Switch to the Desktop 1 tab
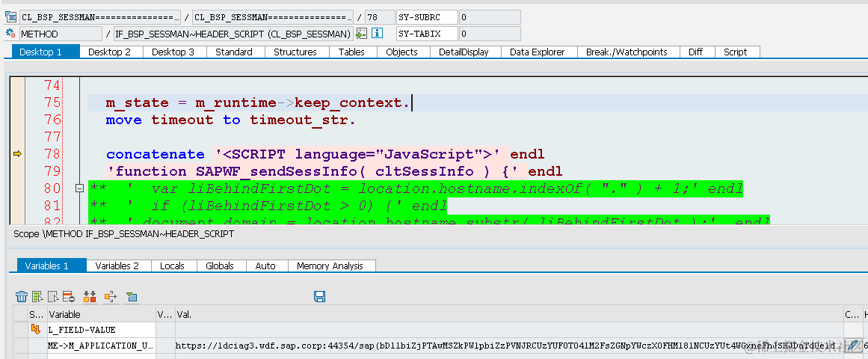The height and width of the screenshot is (359, 868). click(x=46, y=52)
